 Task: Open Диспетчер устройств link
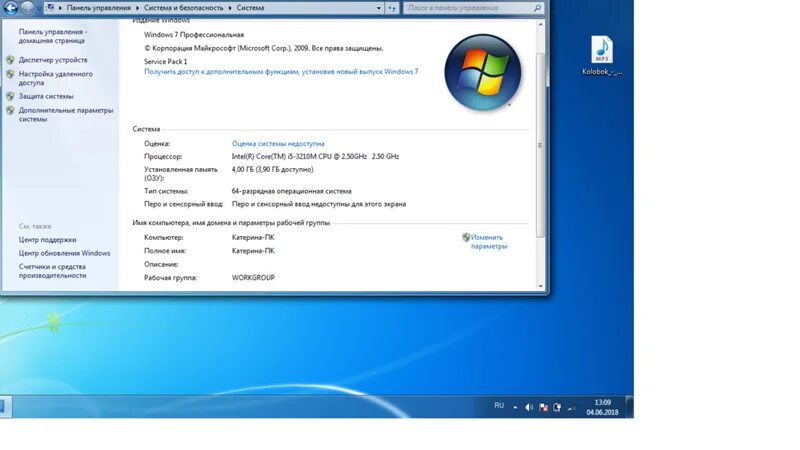pyautogui.click(x=53, y=60)
